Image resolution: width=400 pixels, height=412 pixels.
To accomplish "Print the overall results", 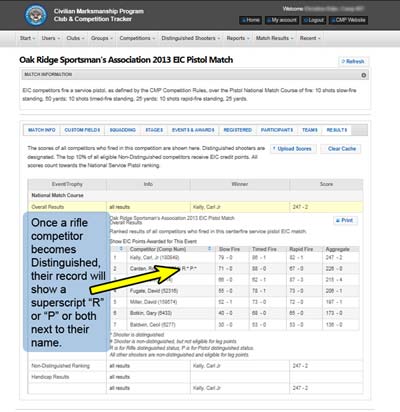I will click(345, 220).
